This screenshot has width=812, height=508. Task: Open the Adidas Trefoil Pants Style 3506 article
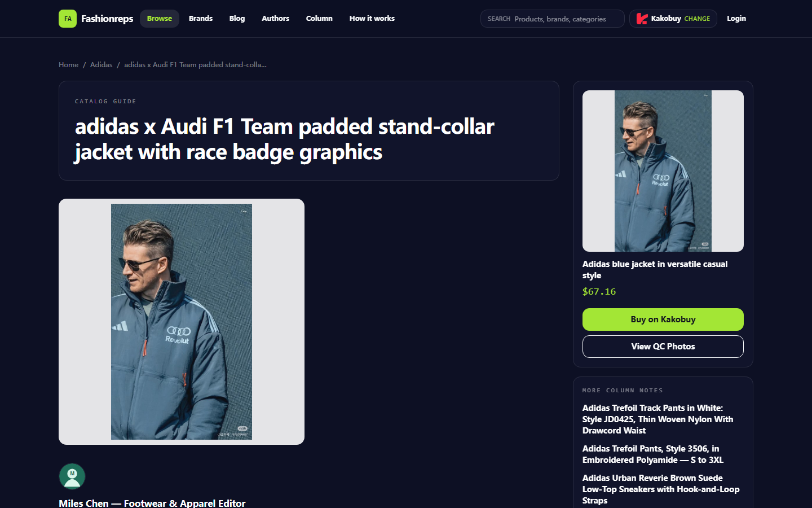pos(653,454)
